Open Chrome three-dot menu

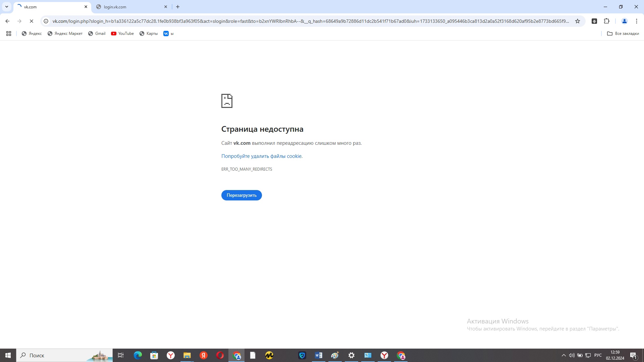pyautogui.click(x=636, y=21)
